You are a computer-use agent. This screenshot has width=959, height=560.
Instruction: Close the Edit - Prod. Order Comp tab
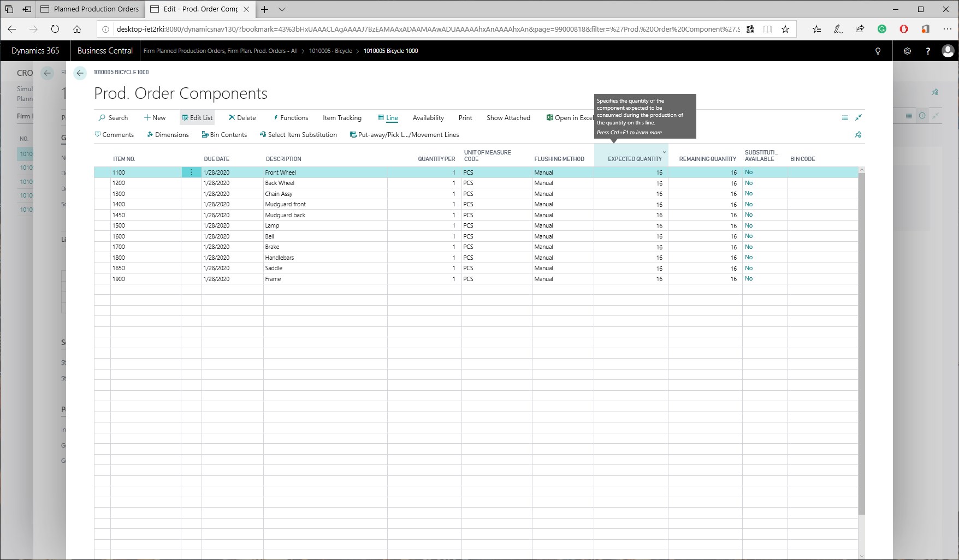coord(246,9)
